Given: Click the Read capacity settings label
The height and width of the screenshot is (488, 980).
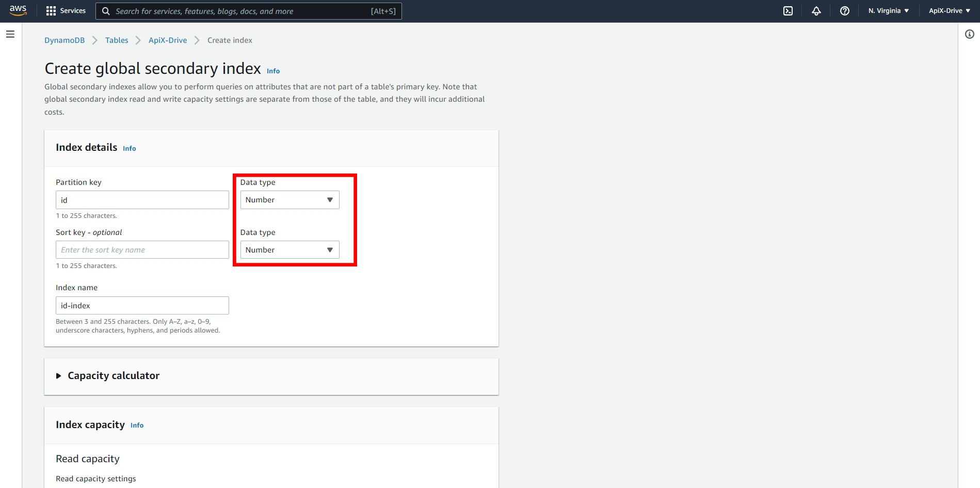Looking at the screenshot, I should point(96,479).
